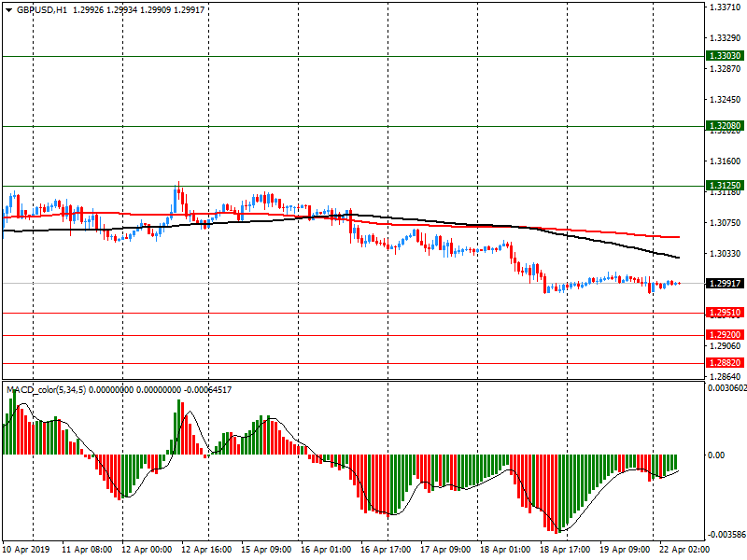Select the 1.31250 green price label
747x560 pixels.
(725, 186)
